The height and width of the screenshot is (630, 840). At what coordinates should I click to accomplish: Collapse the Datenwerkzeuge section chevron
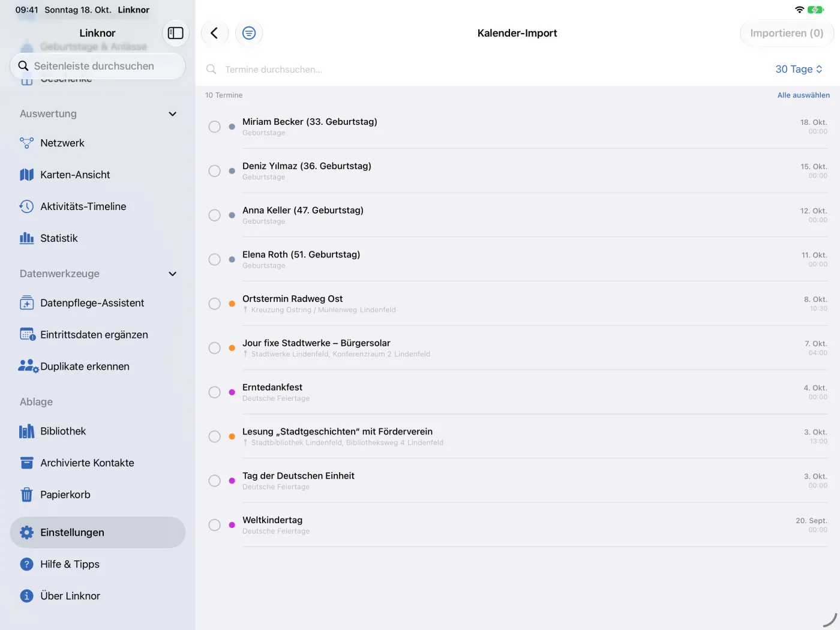coord(173,274)
